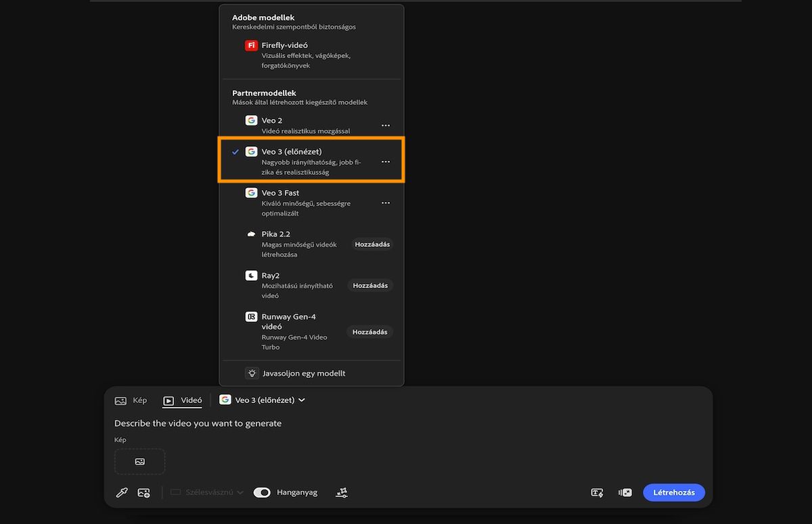Click the Hozzáadás button for Pika 2.2

[x=372, y=244]
